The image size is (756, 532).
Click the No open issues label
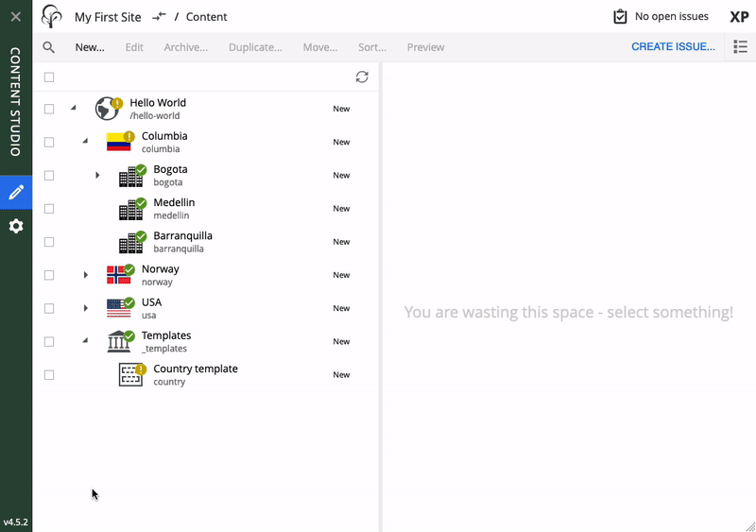click(x=672, y=16)
